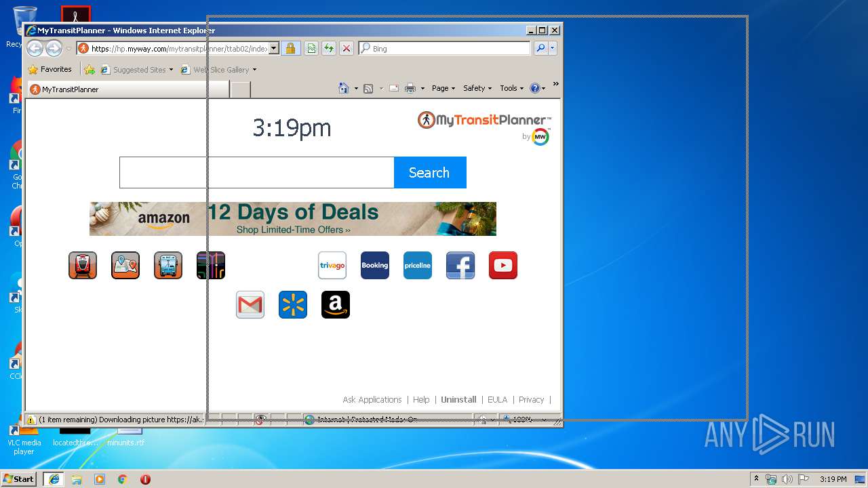The height and width of the screenshot is (488, 868).
Task: Click the Windows Start button
Action: coord(19,479)
